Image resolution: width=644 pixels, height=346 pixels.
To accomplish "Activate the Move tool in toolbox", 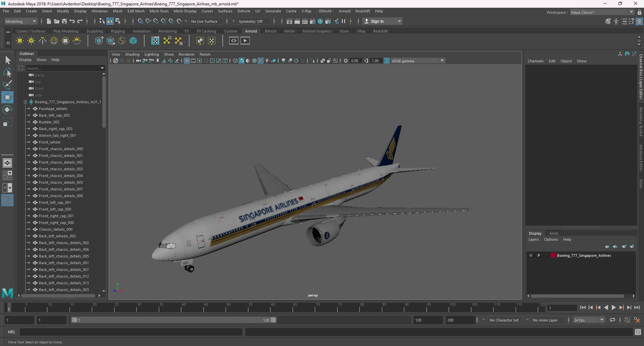I will tap(7, 97).
